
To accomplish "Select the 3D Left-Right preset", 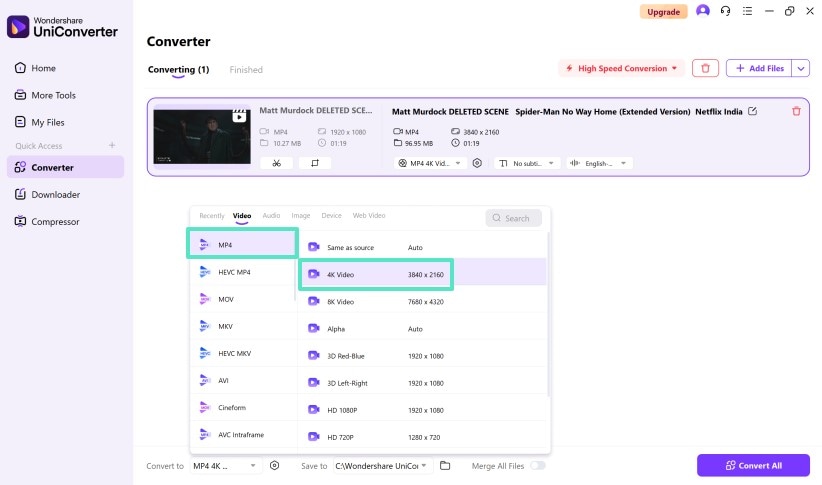I will point(422,383).
